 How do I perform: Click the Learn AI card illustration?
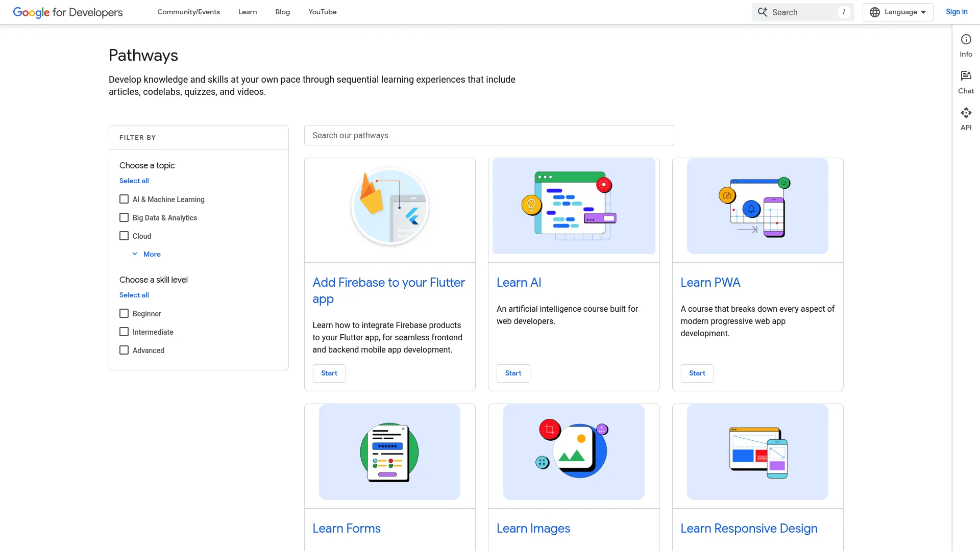click(574, 206)
